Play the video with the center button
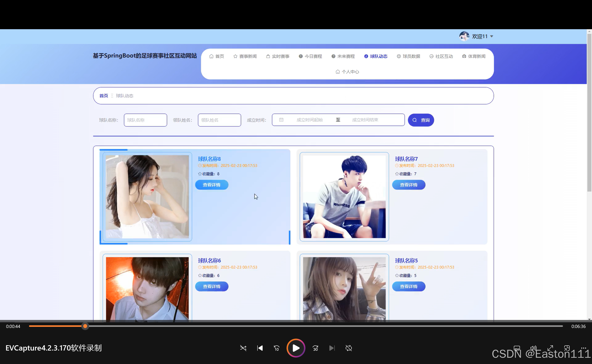592x364 pixels. coord(296,348)
